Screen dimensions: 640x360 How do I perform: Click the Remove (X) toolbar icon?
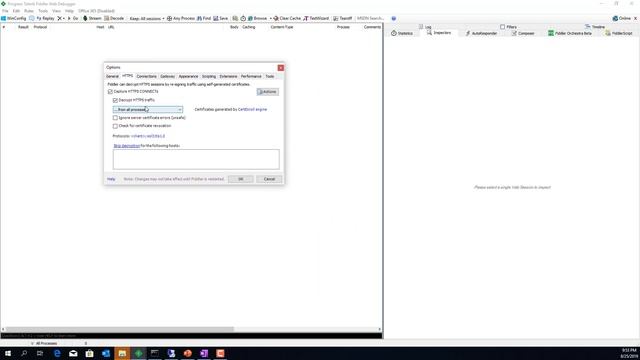click(x=59, y=18)
